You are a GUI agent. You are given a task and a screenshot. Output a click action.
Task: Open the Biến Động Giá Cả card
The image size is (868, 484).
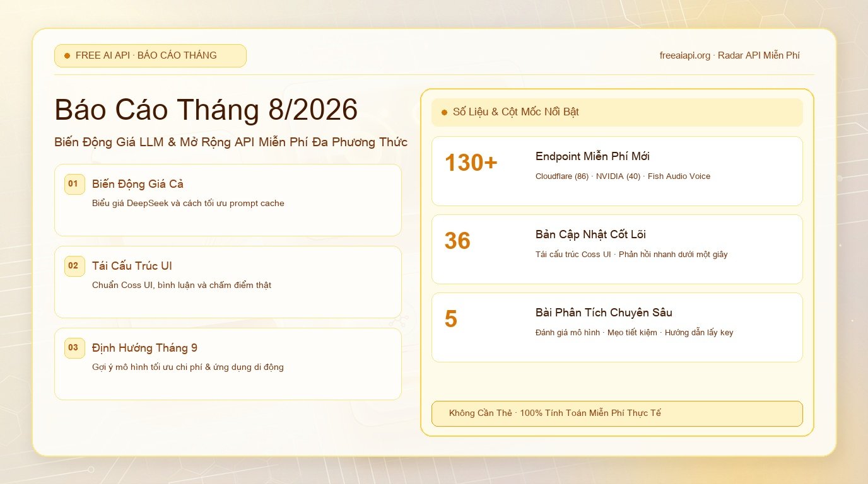[228, 200]
